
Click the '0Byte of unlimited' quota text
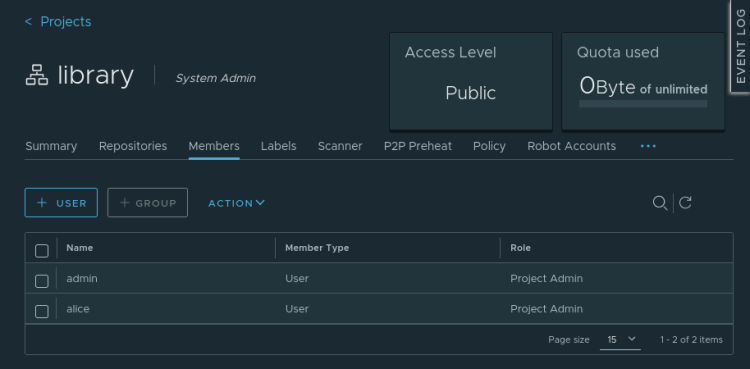tap(643, 87)
